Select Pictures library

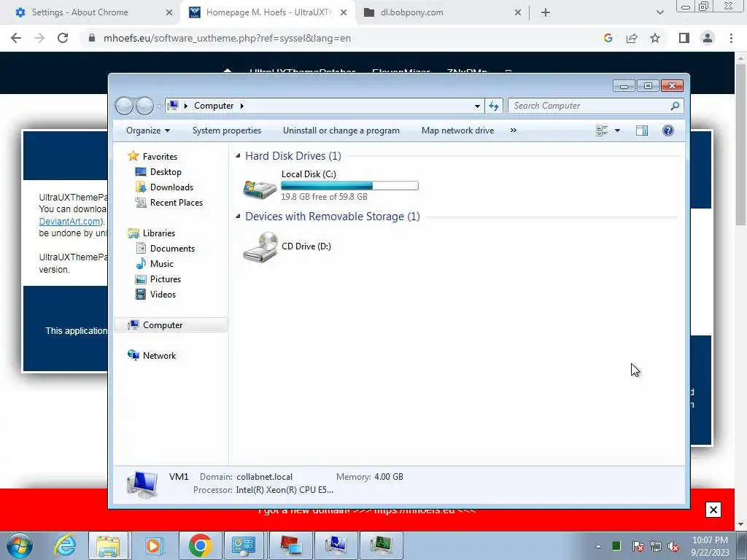166,279
